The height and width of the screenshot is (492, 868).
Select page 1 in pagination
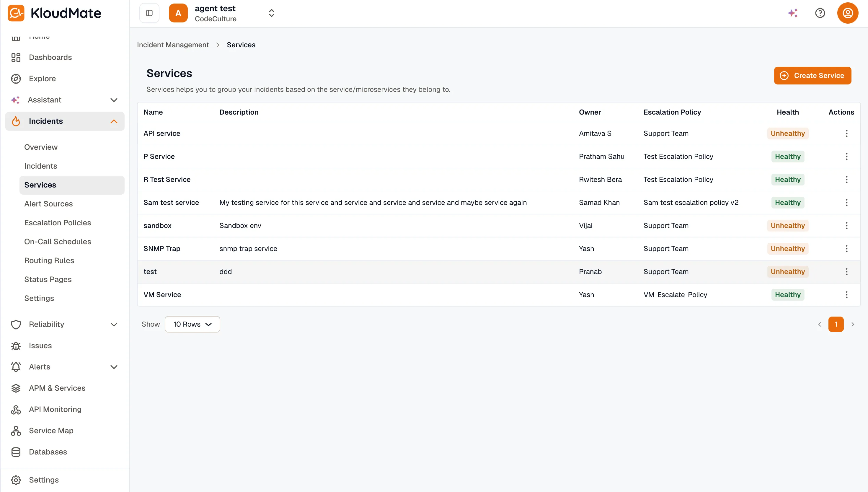pyautogui.click(x=836, y=324)
